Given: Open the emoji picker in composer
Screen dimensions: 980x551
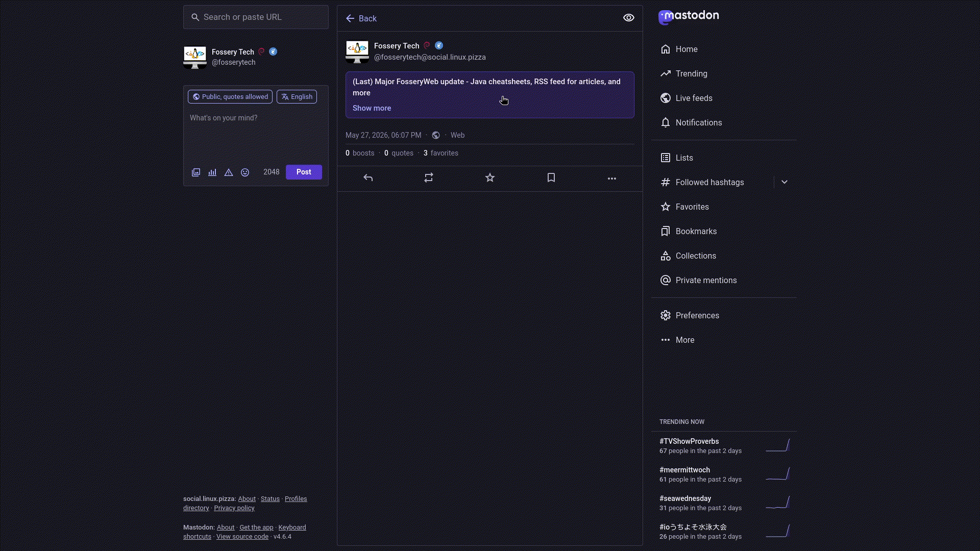Looking at the screenshot, I should click(245, 172).
